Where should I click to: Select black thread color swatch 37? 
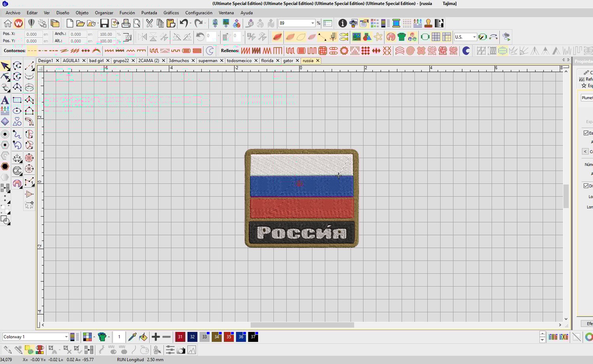point(253,337)
